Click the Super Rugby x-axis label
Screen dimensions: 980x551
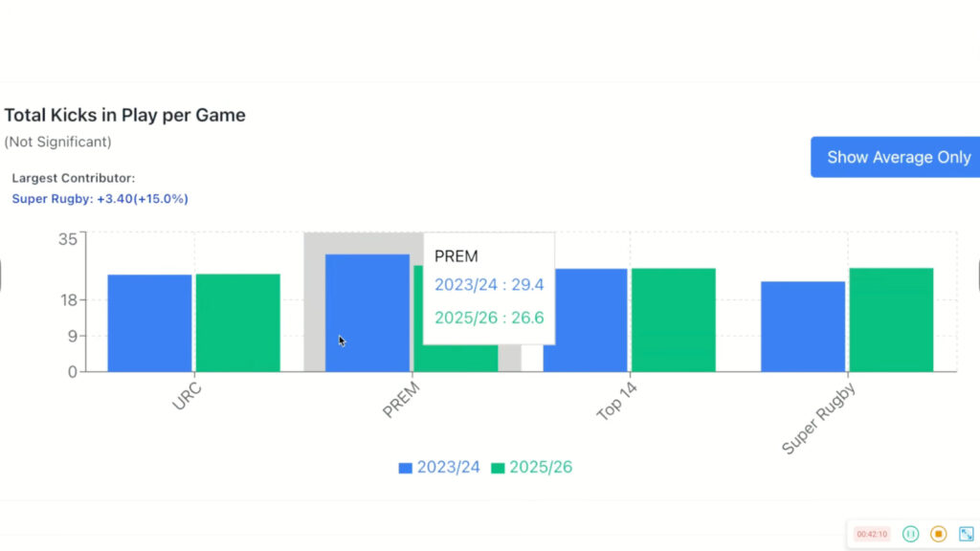(817, 418)
